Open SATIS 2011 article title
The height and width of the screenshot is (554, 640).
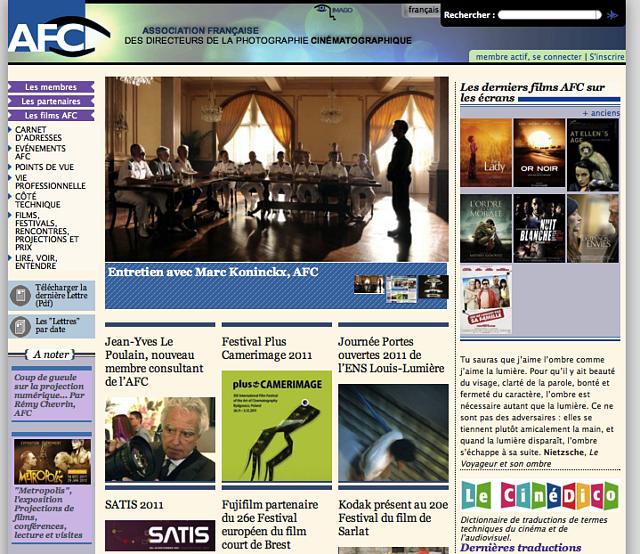click(x=134, y=505)
